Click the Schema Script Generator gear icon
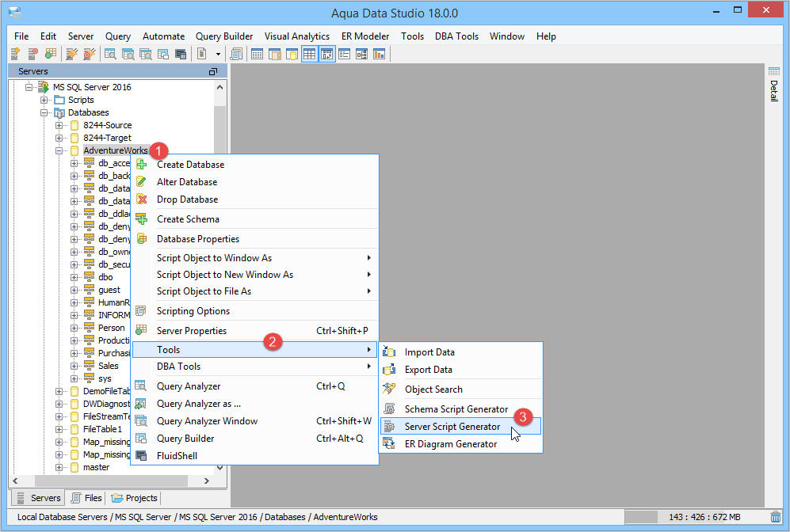 click(x=389, y=408)
